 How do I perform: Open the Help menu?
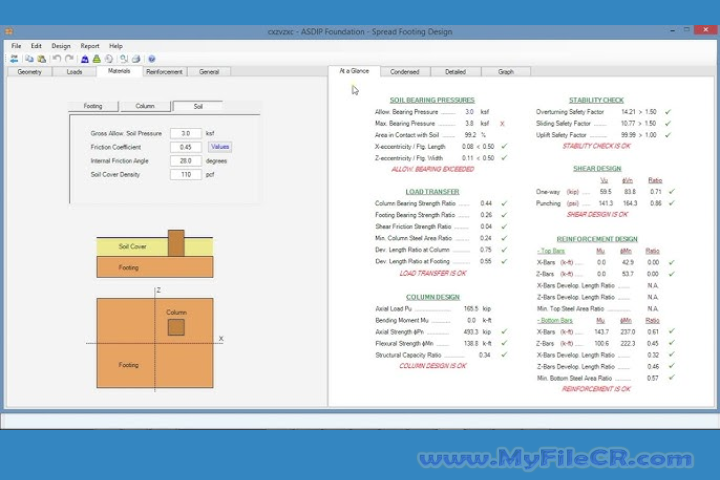(116, 46)
